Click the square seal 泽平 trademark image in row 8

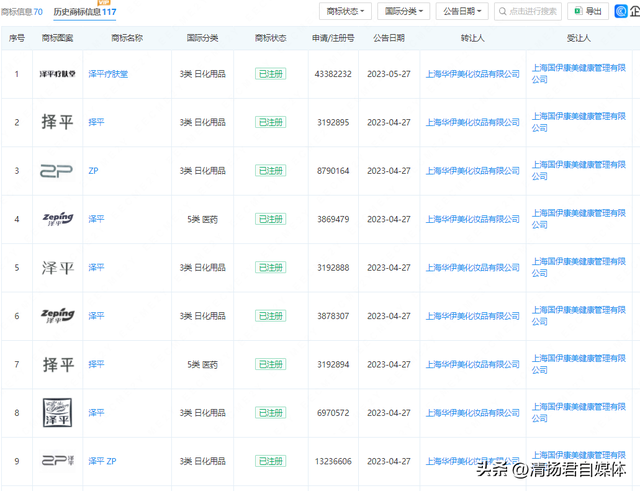(56, 412)
